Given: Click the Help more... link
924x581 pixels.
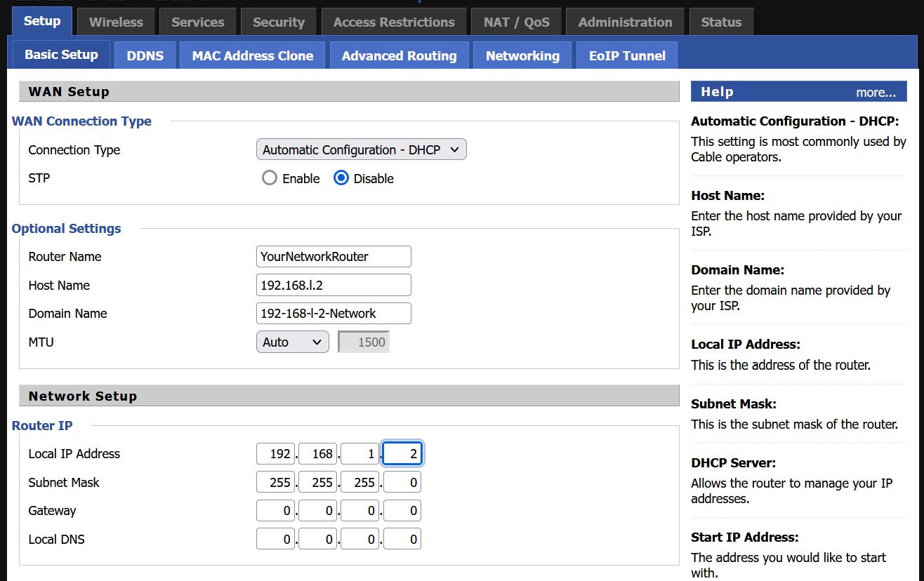Looking at the screenshot, I should (x=876, y=92).
